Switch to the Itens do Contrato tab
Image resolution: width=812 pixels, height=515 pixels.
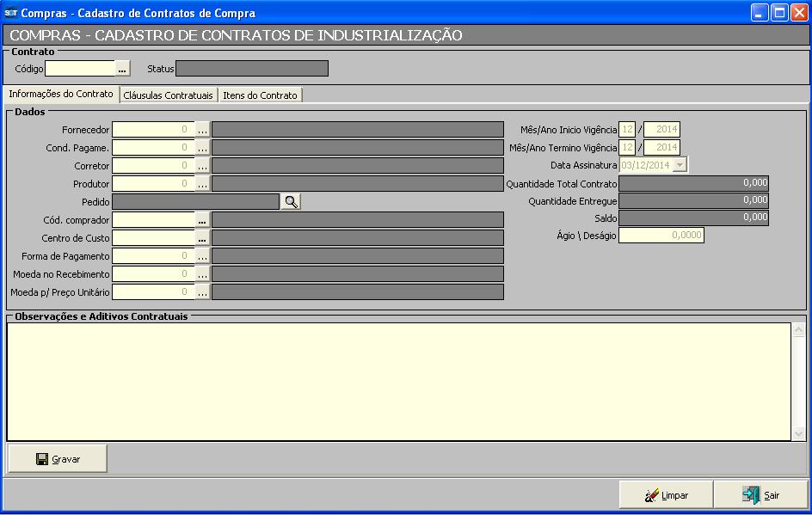(x=260, y=95)
